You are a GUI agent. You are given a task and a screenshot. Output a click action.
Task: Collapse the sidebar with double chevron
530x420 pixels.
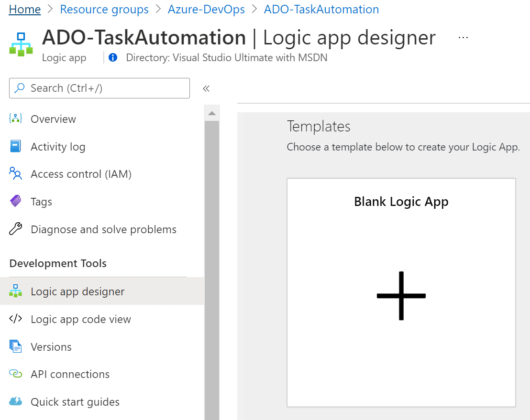click(x=206, y=88)
